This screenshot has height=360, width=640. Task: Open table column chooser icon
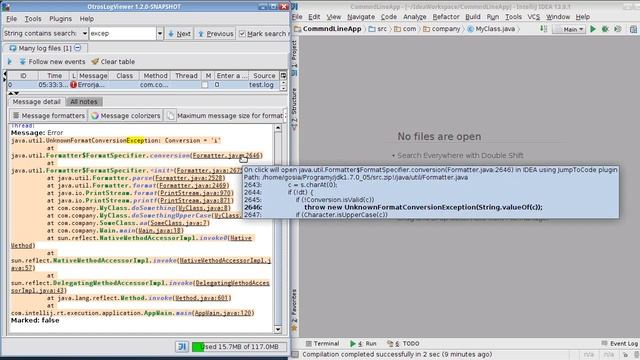tap(283, 76)
